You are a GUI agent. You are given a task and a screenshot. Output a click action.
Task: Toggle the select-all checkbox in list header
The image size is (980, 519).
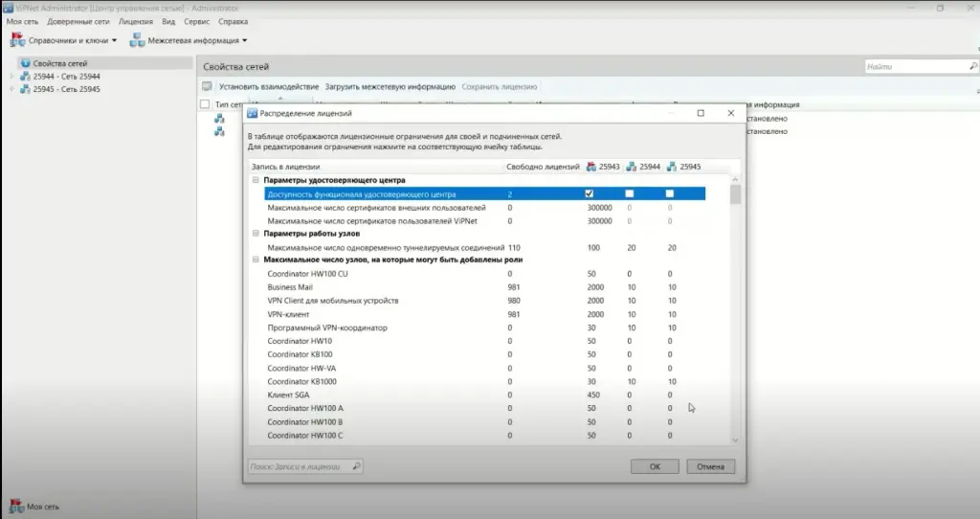click(205, 104)
